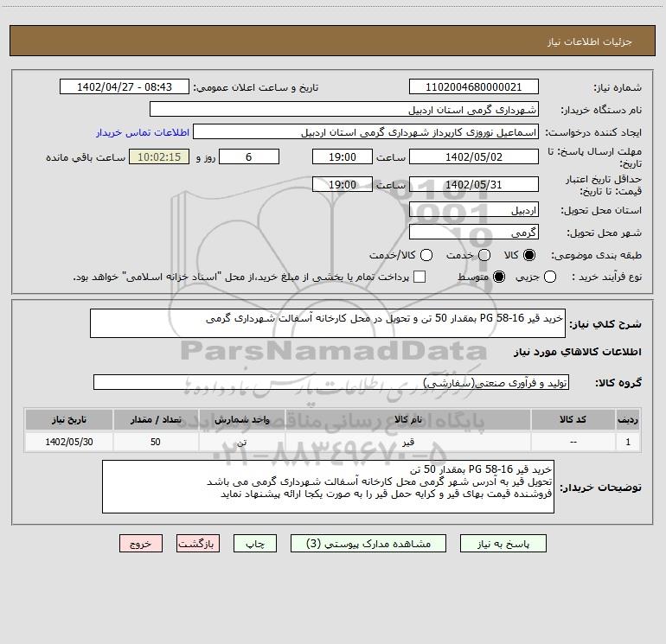Image resolution: width=666 pixels, height=644 pixels.
Task: Click the جزئیات اطلاعات نیاز header title
Action: click(x=589, y=41)
